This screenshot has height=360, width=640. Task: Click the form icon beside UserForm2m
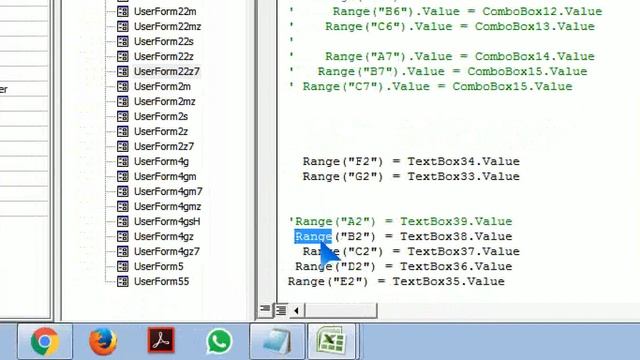click(123, 87)
